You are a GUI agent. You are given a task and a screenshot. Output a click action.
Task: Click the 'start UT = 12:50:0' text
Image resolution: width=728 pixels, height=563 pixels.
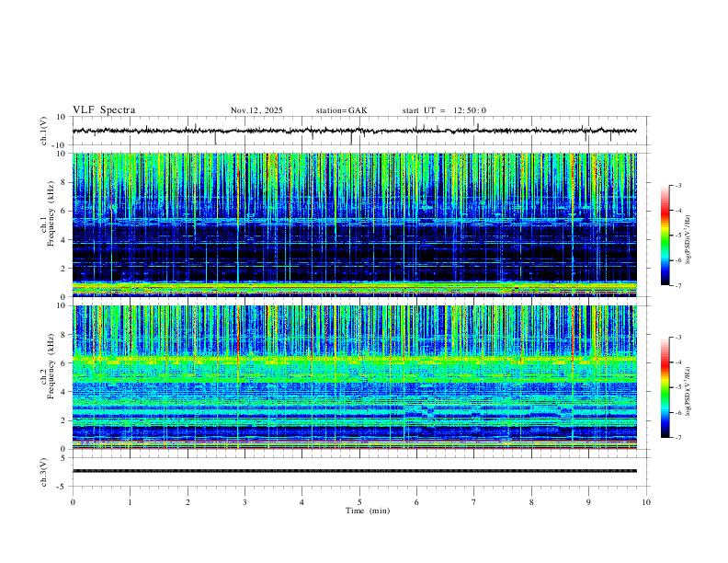[444, 110]
